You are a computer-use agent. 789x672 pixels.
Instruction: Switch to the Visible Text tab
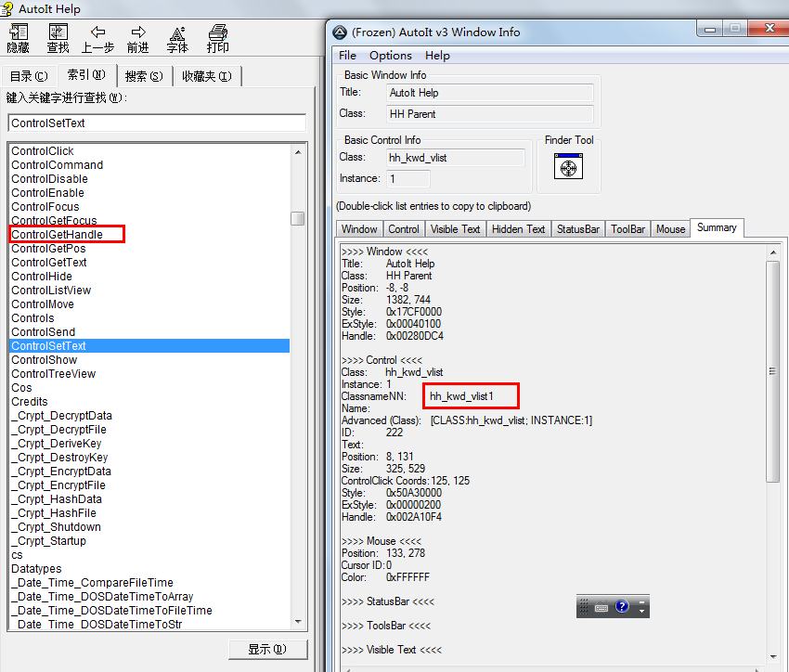(x=456, y=229)
